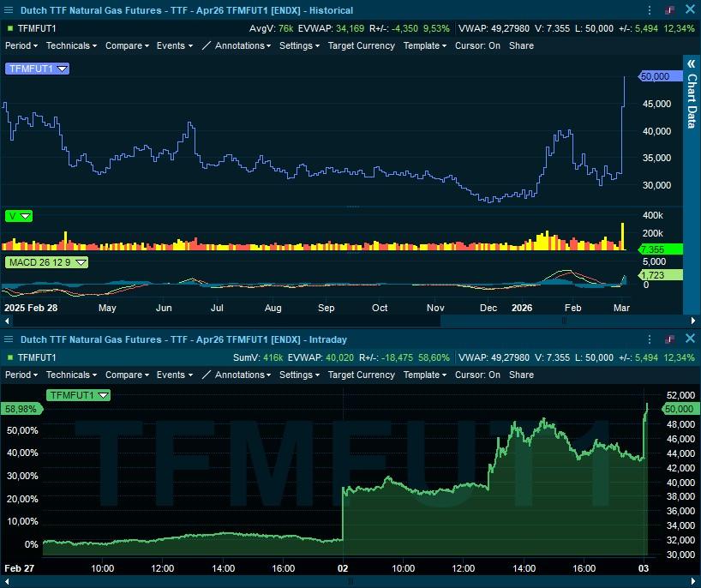Open the Annotations menu in Intraday chart
Viewport: 701px width, 588px height.
237,375
